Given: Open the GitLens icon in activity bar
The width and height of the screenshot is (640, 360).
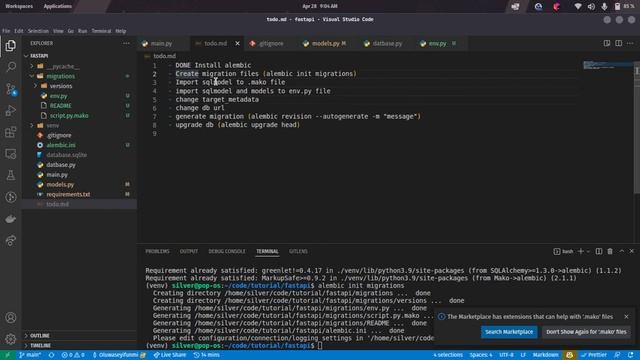Looking at the screenshot, I should click(11, 197).
